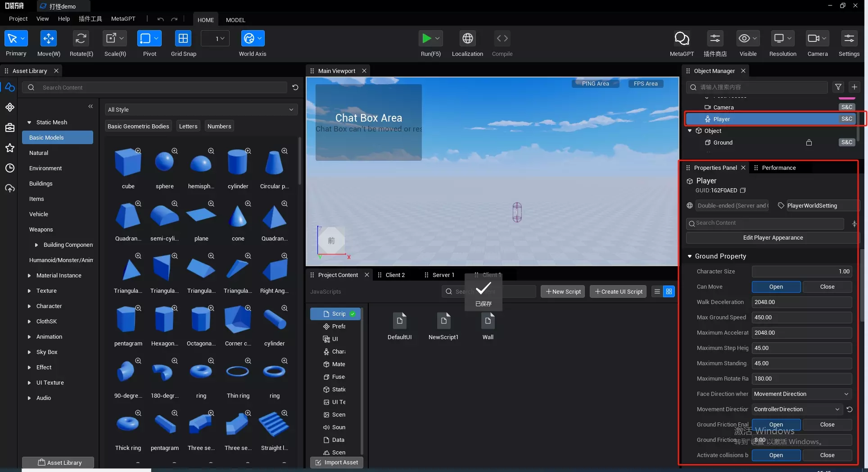Switch to the MODEL ribbon tab
Screen dimensions: 868x472
235,20
